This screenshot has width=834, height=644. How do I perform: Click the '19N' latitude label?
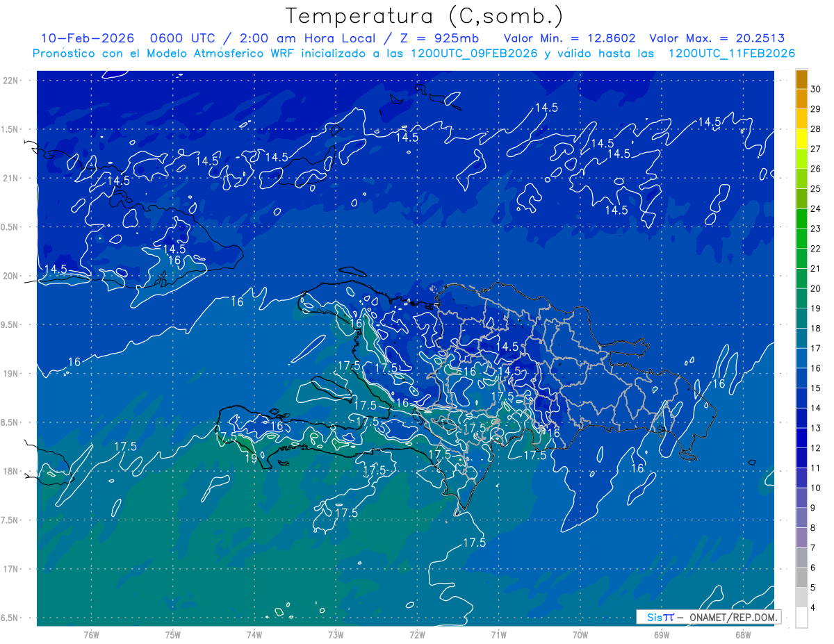(x=10, y=373)
